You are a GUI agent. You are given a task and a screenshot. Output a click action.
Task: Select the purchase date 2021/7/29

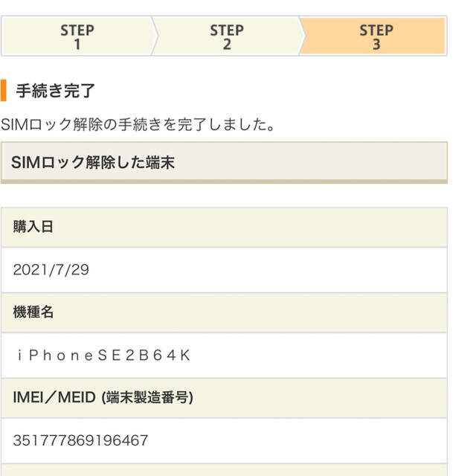[51, 269]
